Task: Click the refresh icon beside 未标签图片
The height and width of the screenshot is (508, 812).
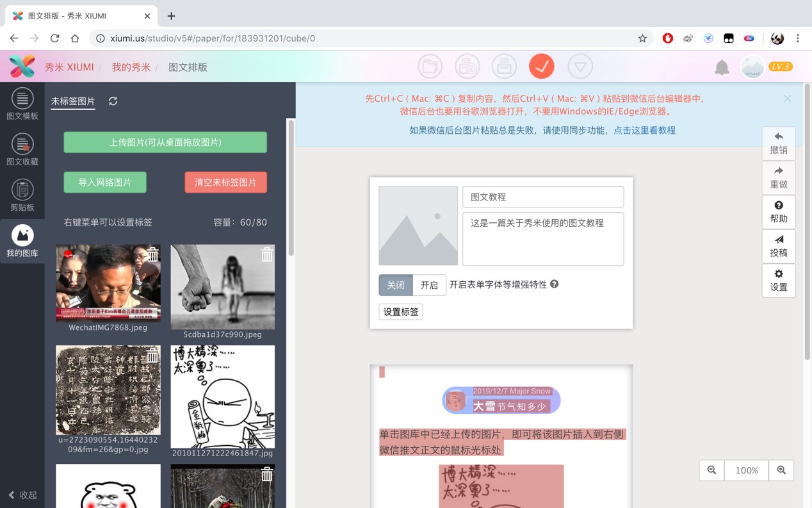Action: coord(113,101)
